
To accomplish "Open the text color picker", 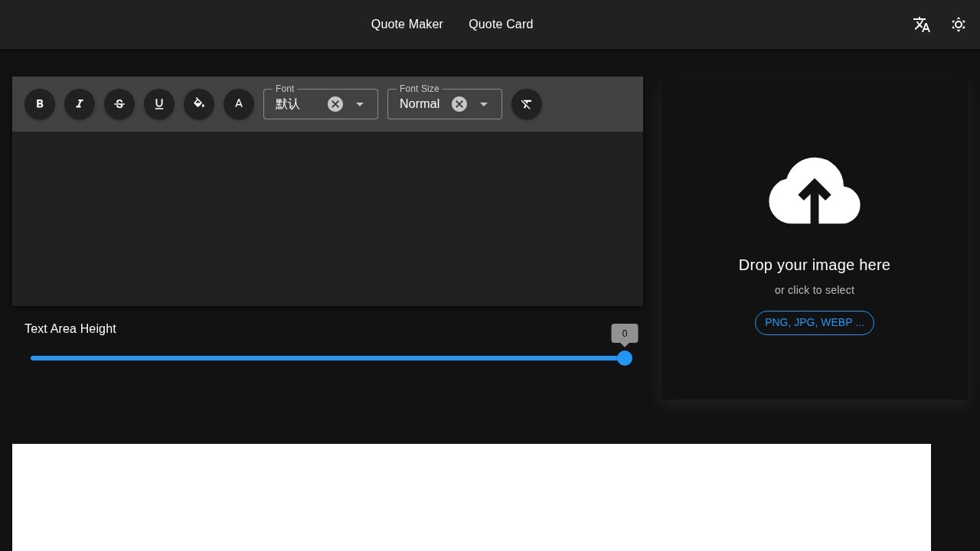I will pos(239,104).
